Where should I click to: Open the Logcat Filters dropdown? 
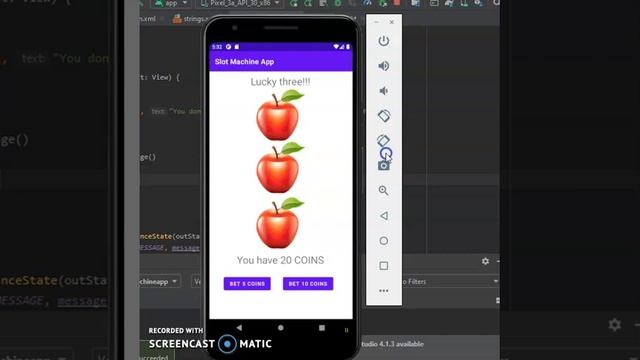tap(449, 282)
